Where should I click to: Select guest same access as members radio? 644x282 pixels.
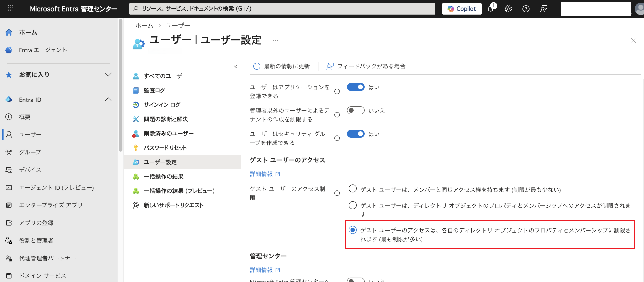[x=352, y=189]
